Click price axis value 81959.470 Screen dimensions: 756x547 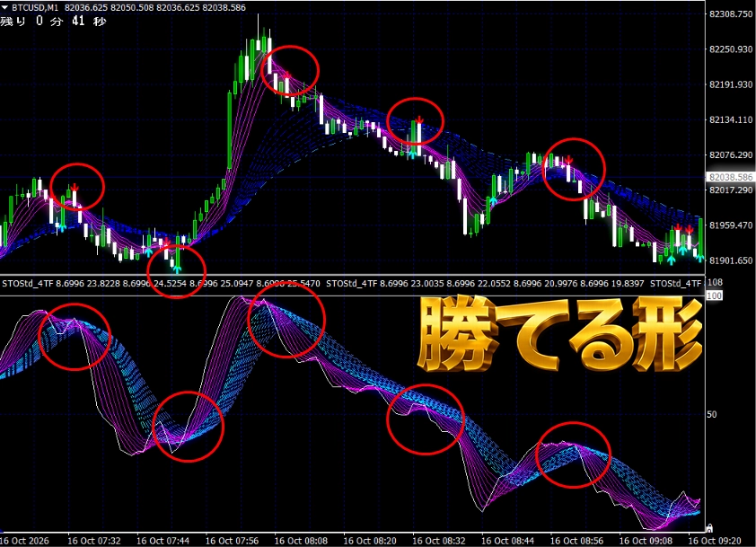pyautogui.click(x=731, y=225)
